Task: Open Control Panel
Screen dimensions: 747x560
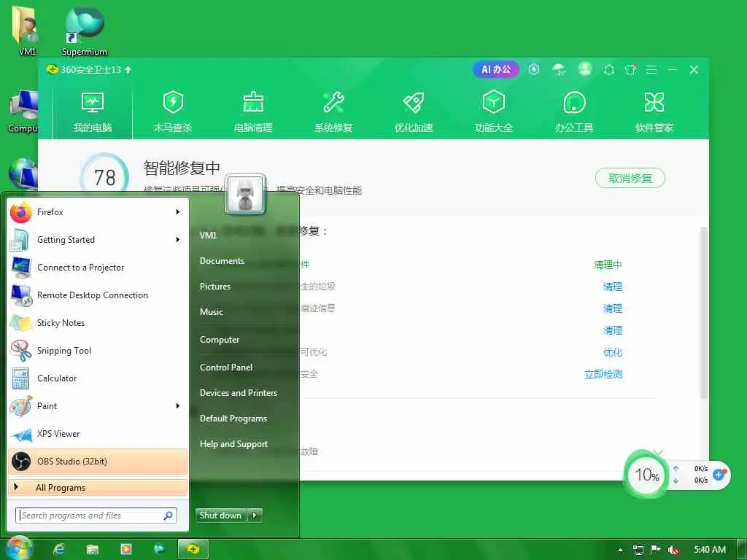Action: pyautogui.click(x=226, y=367)
